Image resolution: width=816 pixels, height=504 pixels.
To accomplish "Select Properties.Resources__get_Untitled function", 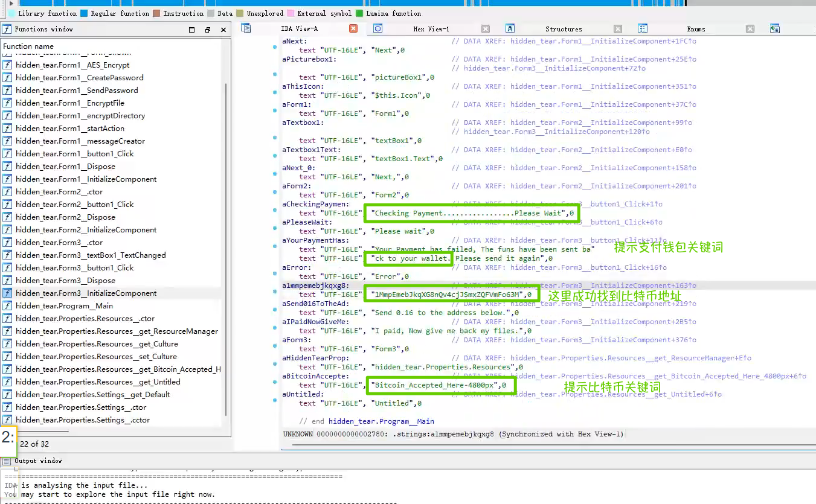I will point(98,381).
